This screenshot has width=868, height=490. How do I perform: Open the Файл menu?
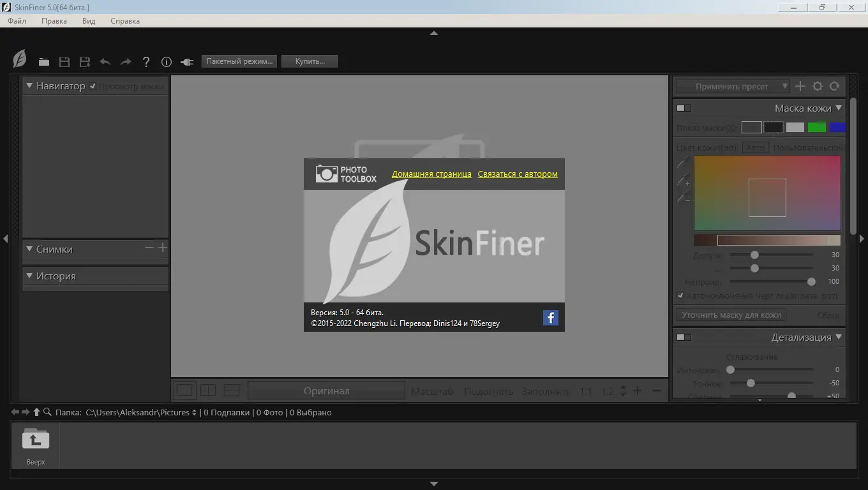coord(17,21)
